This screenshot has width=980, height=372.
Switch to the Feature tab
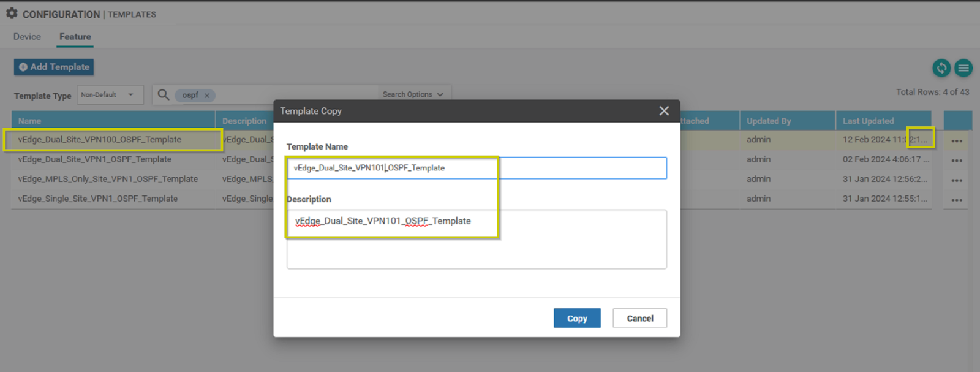[x=75, y=37]
